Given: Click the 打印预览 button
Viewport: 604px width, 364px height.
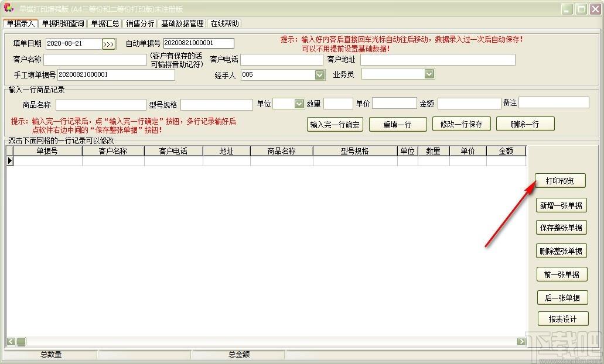Looking at the screenshot, I should [560, 181].
